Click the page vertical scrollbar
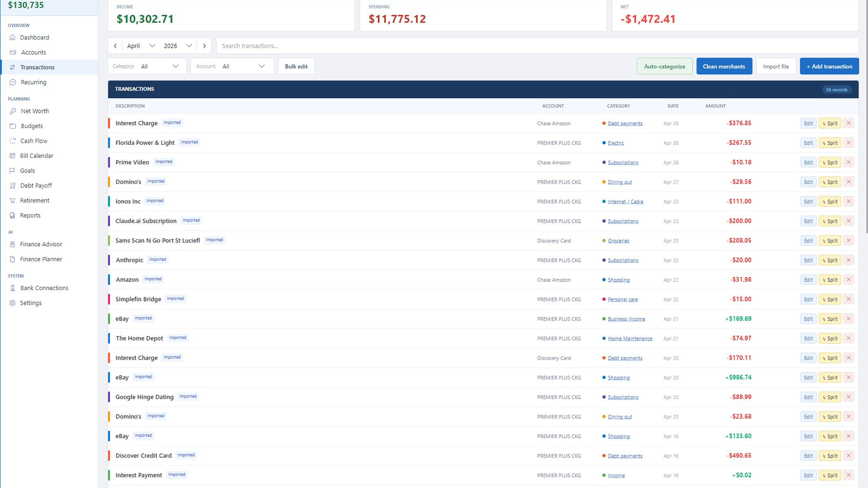The height and width of the screenshot is (488, 868). pyautogui.click(x=866, y=117)
